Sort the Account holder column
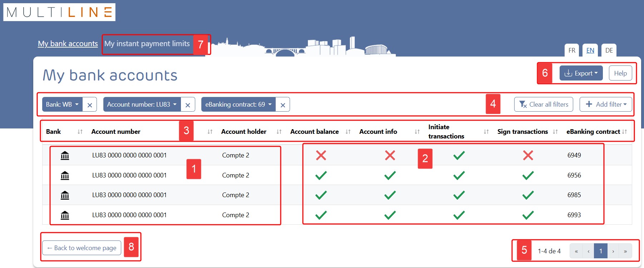644x268 pixels. (279, 132)
